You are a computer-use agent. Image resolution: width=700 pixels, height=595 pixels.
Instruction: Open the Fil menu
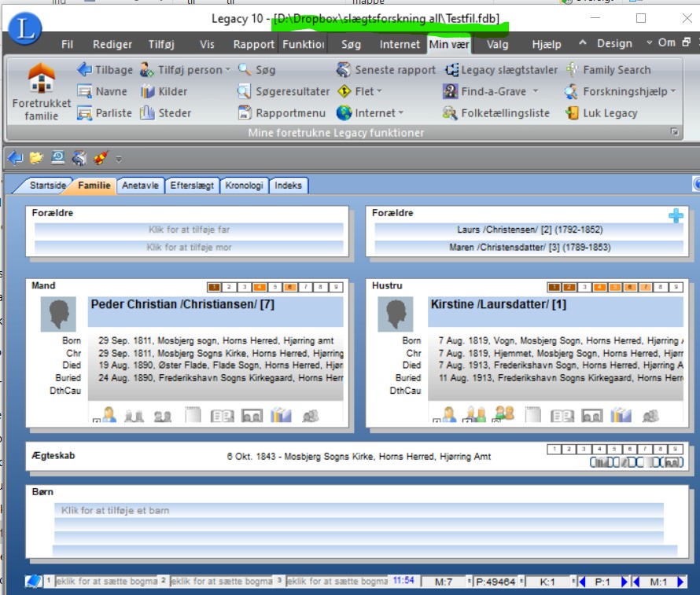point(67,44)
